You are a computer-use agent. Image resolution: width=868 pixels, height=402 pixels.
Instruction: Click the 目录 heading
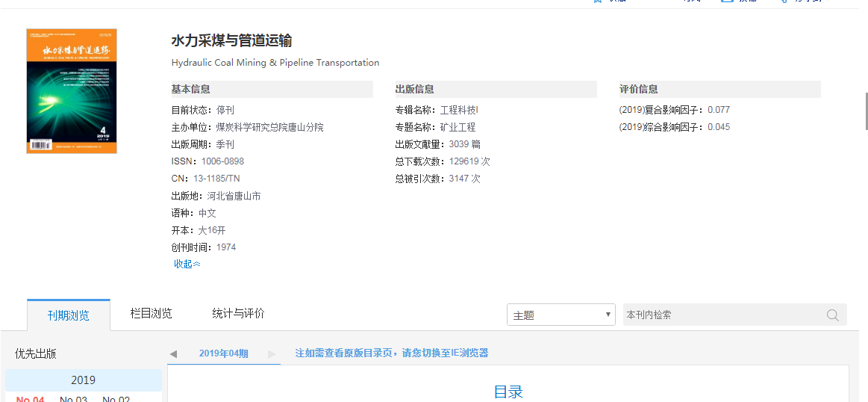click(508, 392)
